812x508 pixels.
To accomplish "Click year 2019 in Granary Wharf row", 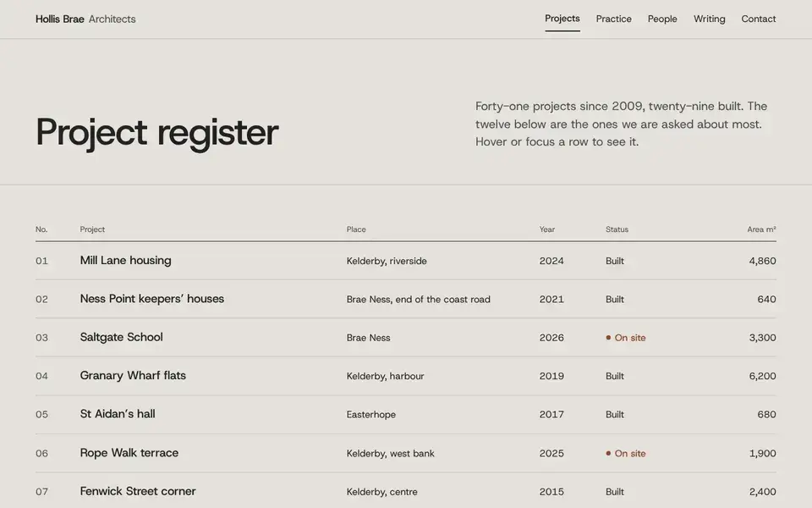I will point(551,376).
